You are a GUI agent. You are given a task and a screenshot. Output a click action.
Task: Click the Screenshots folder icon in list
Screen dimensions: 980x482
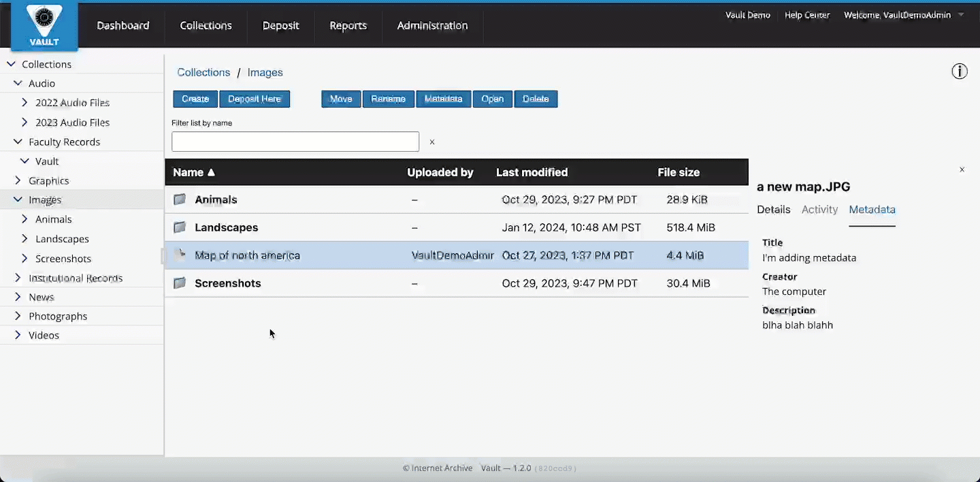(180, 283)
